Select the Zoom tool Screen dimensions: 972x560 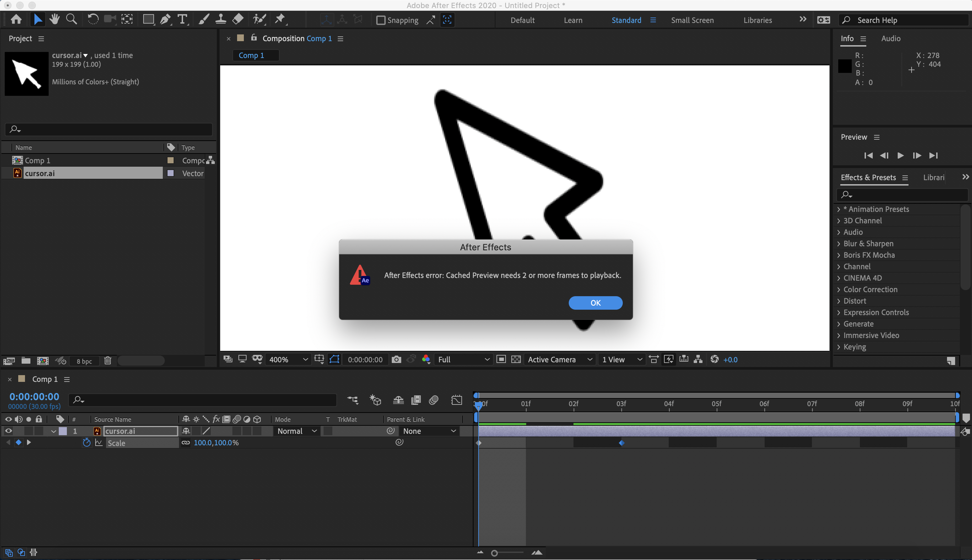[x=72, y=19]
